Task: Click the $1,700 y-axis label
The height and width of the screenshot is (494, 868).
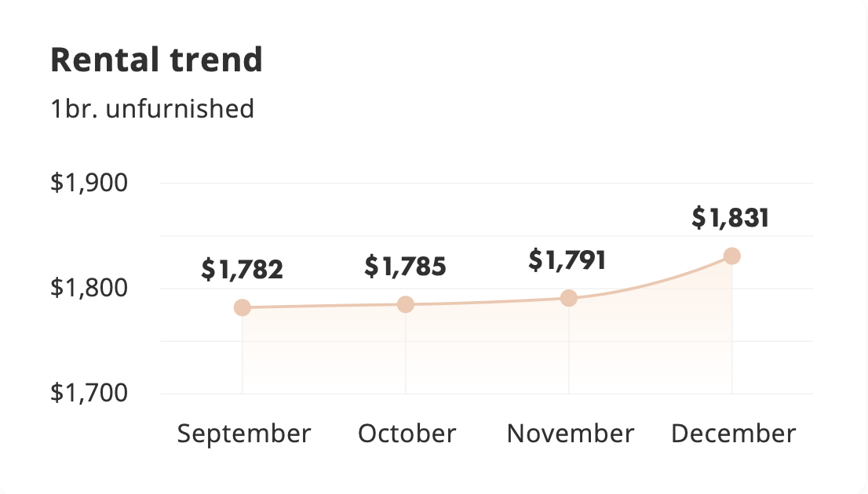Action: (89, 393)
